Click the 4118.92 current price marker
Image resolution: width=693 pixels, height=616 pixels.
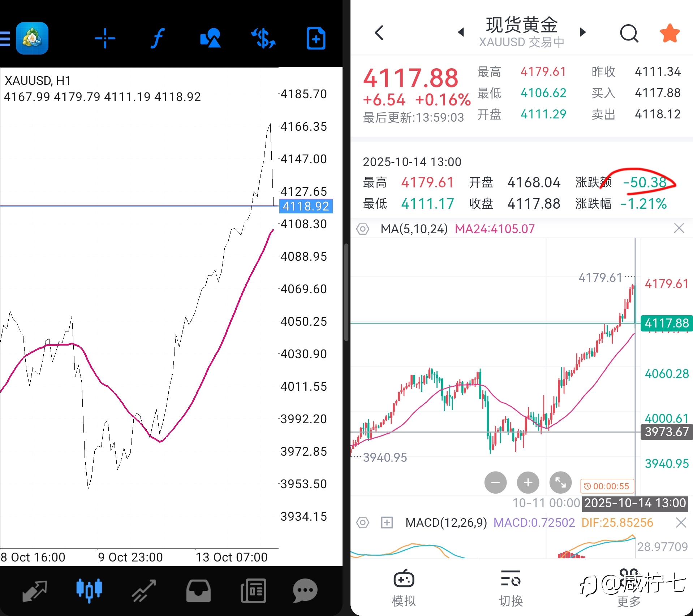pos(306,206)
